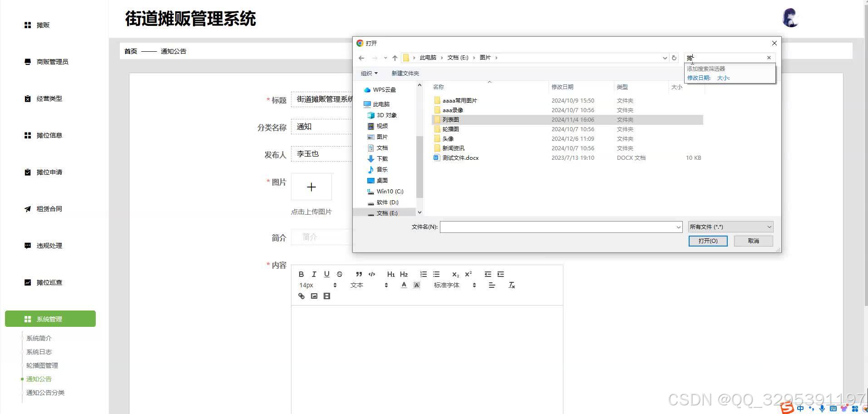Toggle bold formatting
This screenshot has height=414, width=868.
pos(301,274)
